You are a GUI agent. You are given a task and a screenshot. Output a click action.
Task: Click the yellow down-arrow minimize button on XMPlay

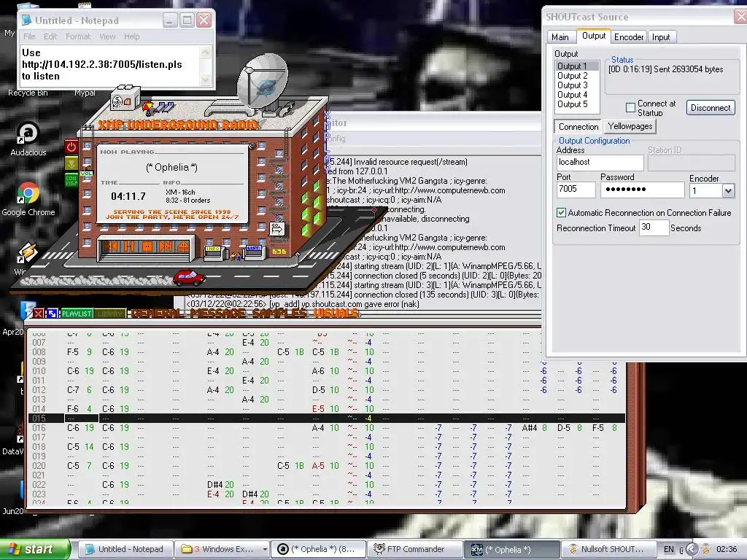tap(71, 164)
